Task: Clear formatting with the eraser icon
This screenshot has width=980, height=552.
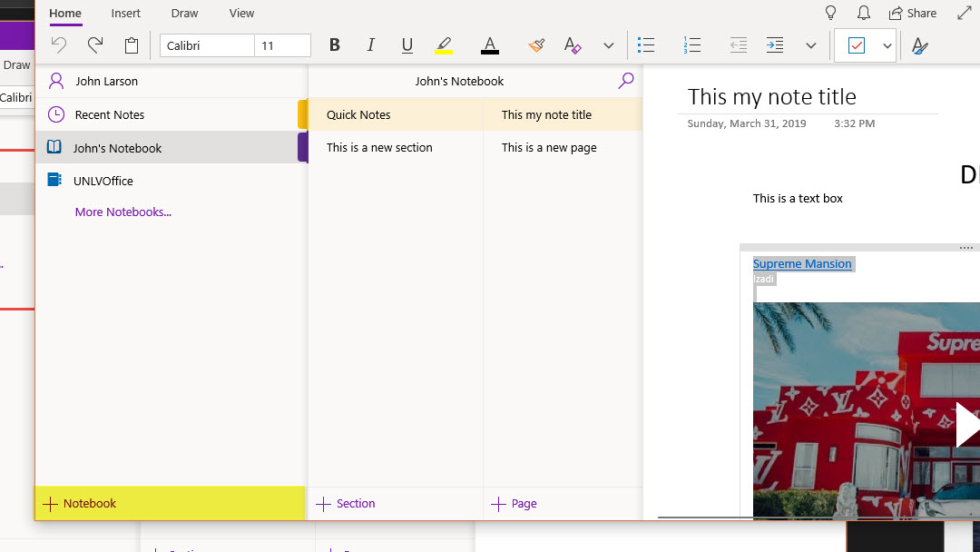Action: coord(572,45)
